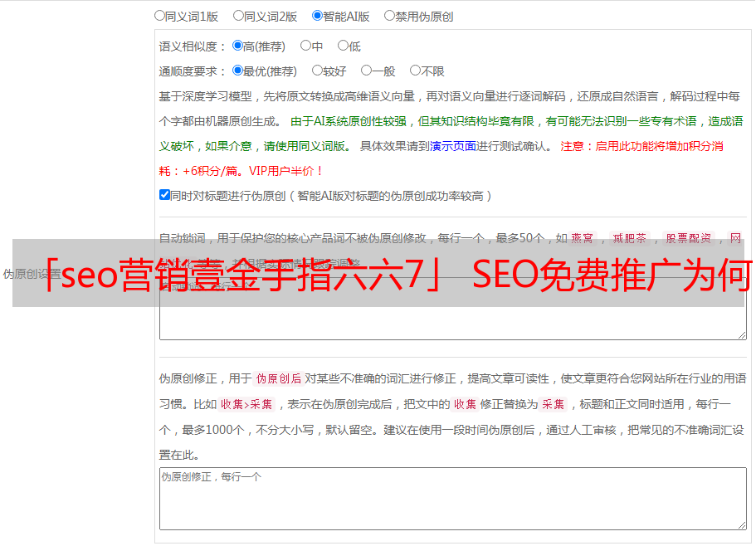Viewport: 756px width, 546px height.
Task: Open the 演示页面 link
Action: [x=453, y=146]
